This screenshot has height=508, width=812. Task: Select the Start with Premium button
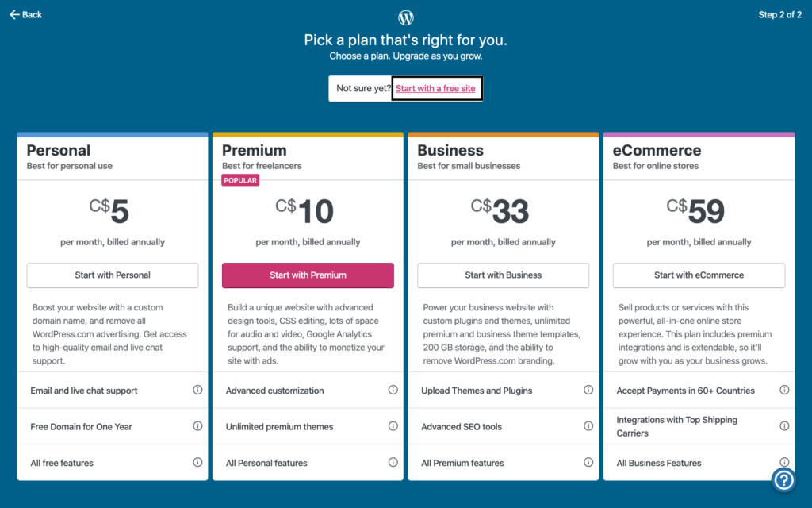pyautogui.click(x=308, y=275)
